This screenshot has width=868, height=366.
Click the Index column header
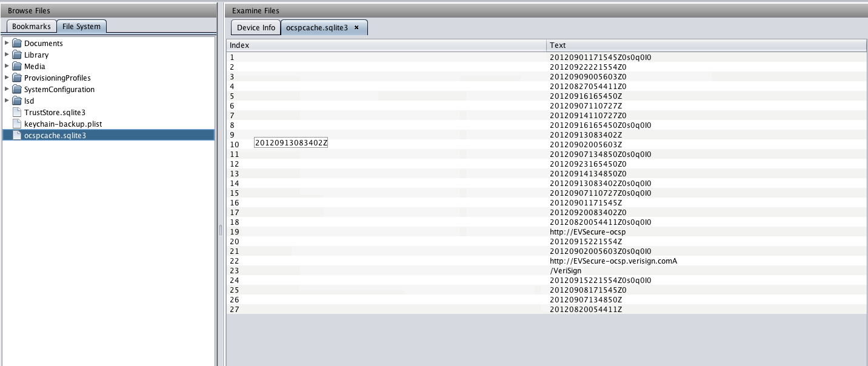pos(386,45)
